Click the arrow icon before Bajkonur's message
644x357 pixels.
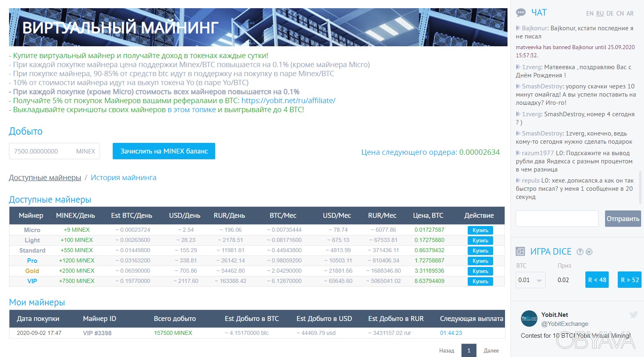tap(518, 28)
